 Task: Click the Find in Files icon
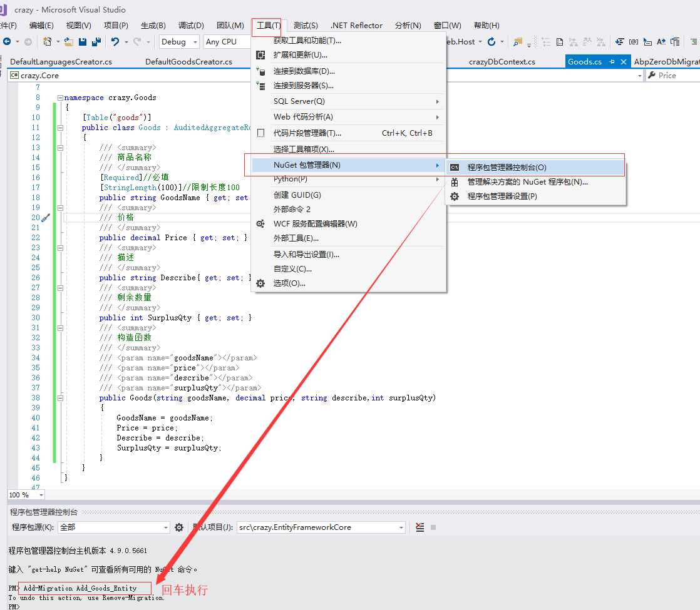point(517,42)
